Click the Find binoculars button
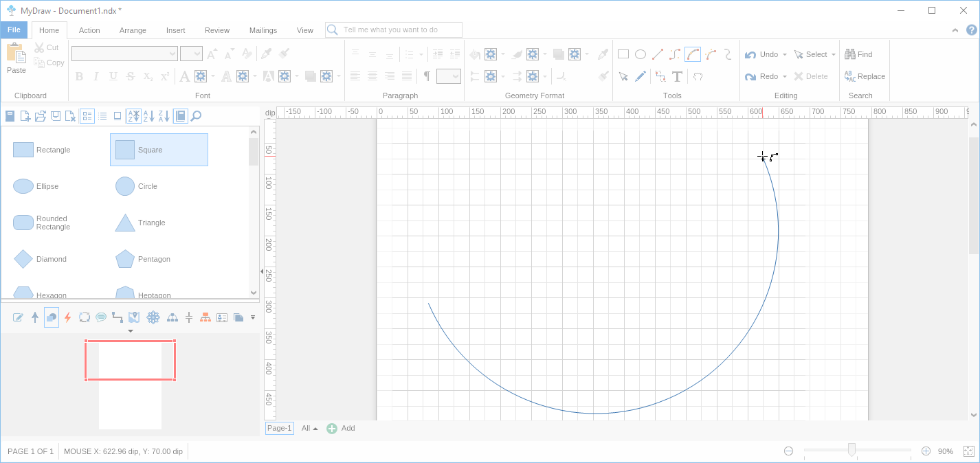 (858, 54)
